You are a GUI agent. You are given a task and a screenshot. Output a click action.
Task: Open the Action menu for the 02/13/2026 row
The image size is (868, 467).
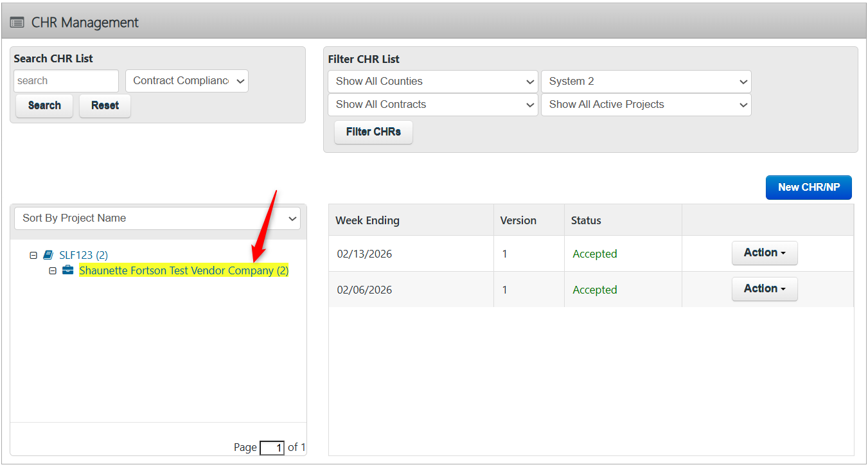(764, 253)
